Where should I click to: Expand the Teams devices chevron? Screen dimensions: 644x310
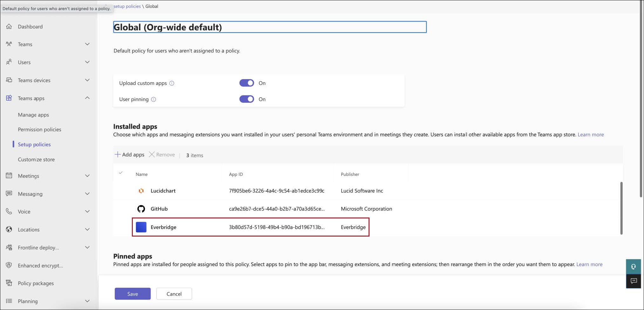pos(87,80)
